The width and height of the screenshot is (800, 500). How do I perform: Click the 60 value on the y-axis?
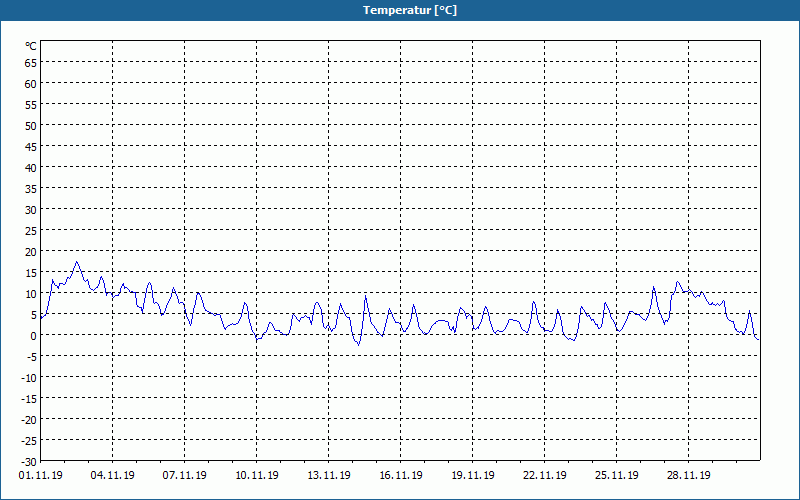[31, 84]
